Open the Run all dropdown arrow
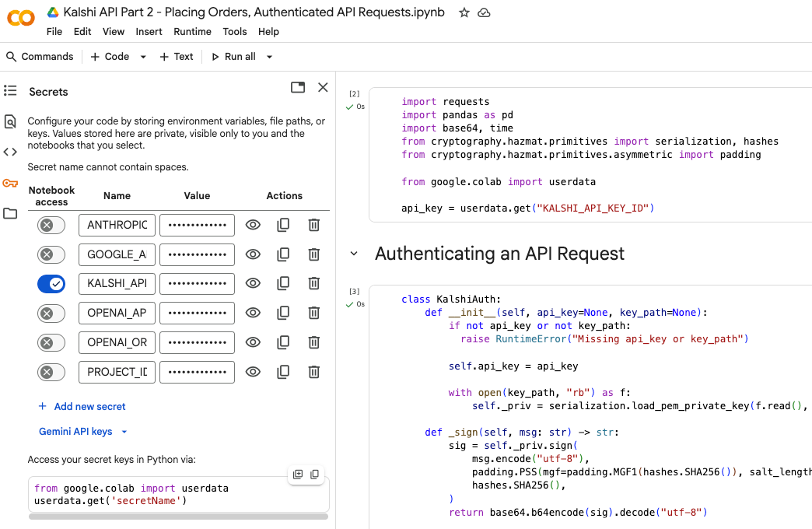This screenshot has height=529, width=812. pyautogui.click(x=270, y=57)
